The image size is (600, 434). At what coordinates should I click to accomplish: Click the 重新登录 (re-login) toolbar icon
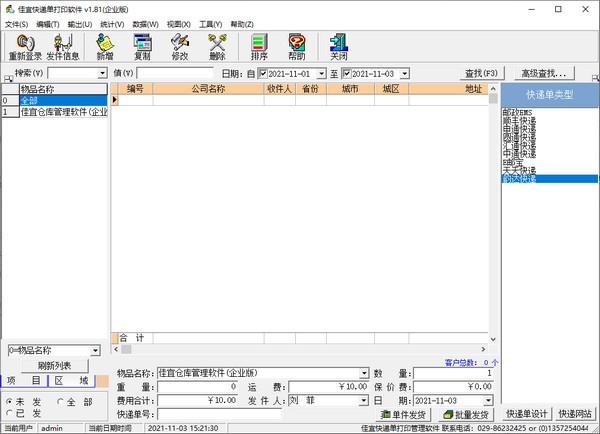[24, 47]
